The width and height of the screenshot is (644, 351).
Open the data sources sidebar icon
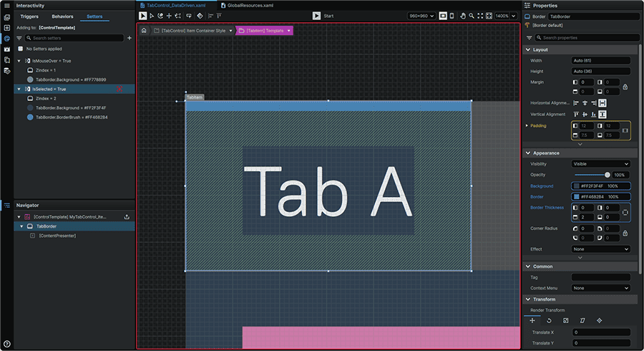click(7, 71)
